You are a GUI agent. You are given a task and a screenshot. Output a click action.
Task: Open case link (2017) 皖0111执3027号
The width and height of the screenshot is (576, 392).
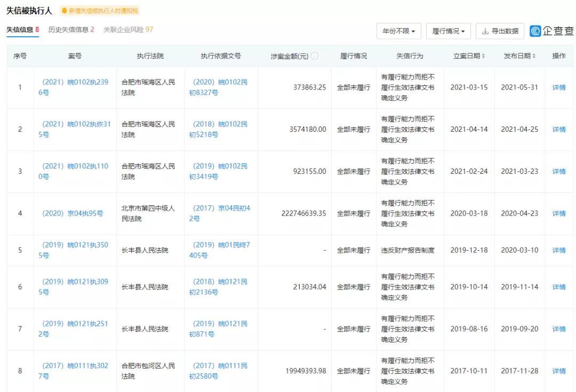[75, 371]
